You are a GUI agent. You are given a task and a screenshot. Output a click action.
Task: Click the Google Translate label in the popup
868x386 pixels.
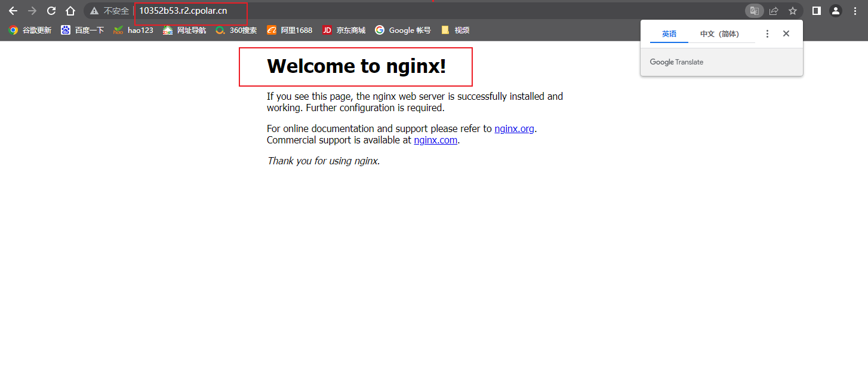pyautogui.click(x=676, y=62)
